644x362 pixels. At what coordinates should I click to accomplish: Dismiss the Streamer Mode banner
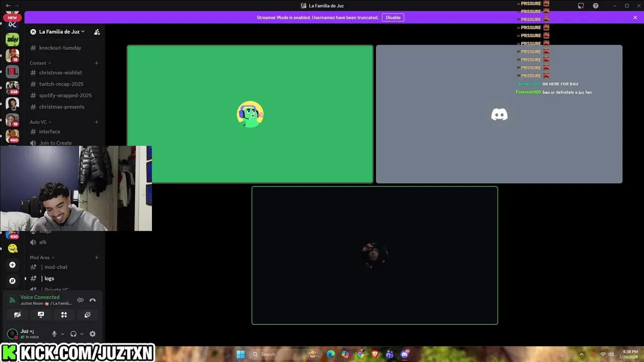(635, 18)
